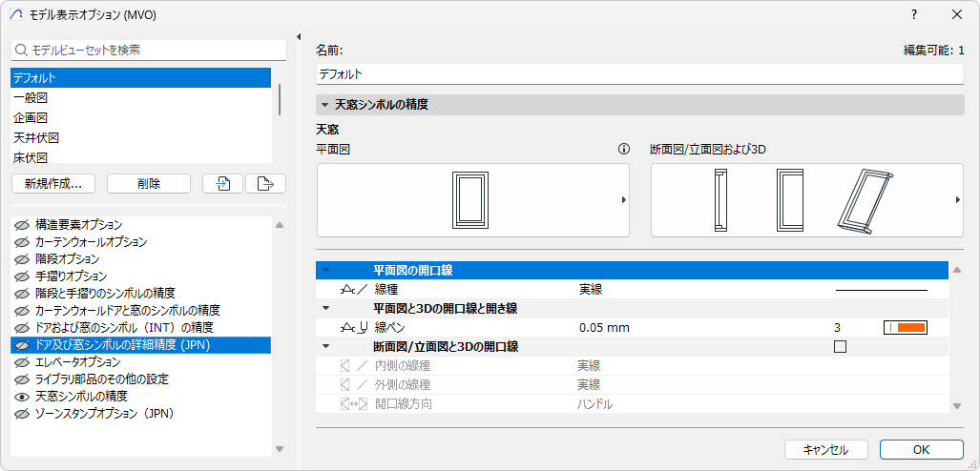Image resolution: width=980 pixels, height=471 pixels.
Task: Open the 内側の線種 value 実線
Action: (589, 365)
